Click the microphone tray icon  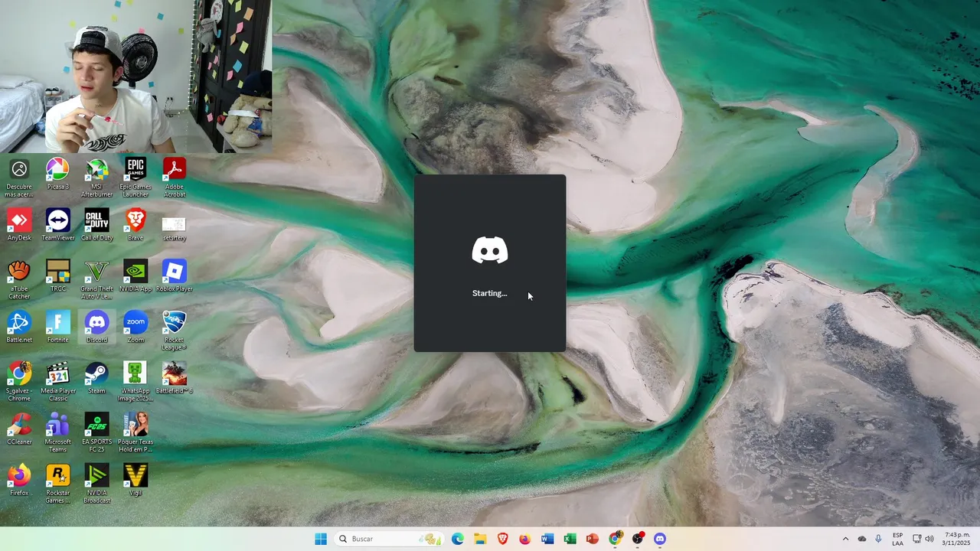pos(878,539)
